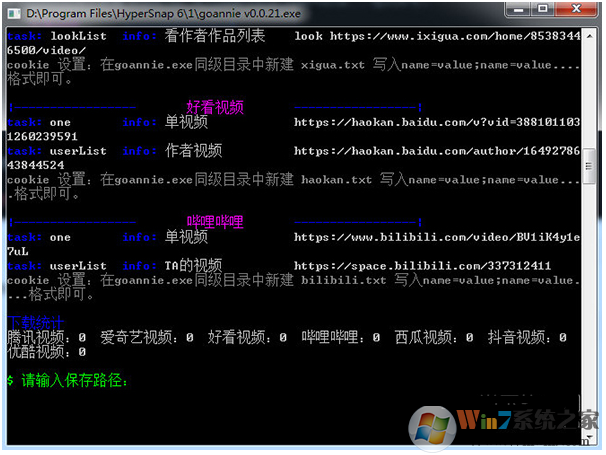Screen dimensions: 606x455
Task: Click the pink 哔哩哔哩 section heading
Action: pyautogui.click(x=215, y=222)
